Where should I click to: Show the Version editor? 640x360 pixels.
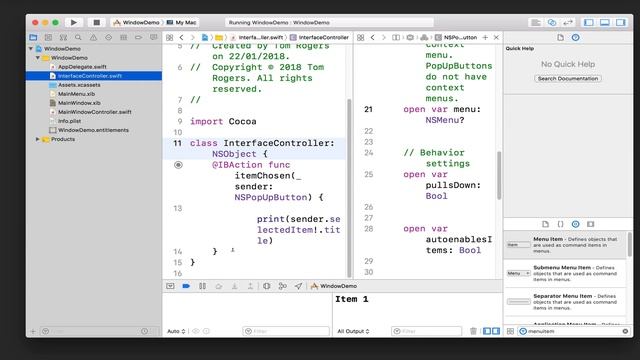pyautogui.click(x=568, y=22)
